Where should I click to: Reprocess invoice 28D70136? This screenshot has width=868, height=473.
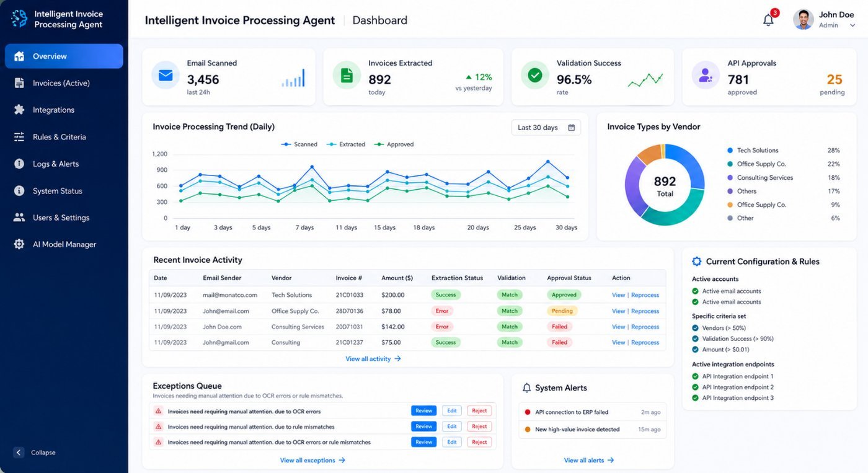pyautogui.click(x=645, y=311)
